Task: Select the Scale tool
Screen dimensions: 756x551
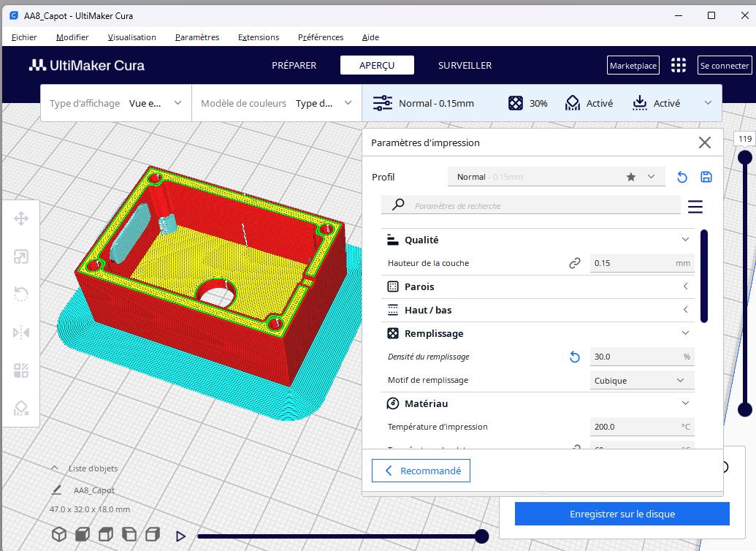Action: (21, 256)
